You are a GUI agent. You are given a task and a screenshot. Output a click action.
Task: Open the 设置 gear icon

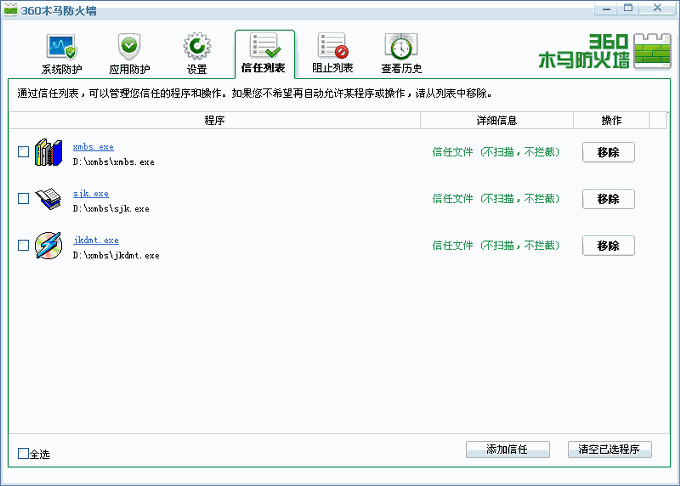197,46
